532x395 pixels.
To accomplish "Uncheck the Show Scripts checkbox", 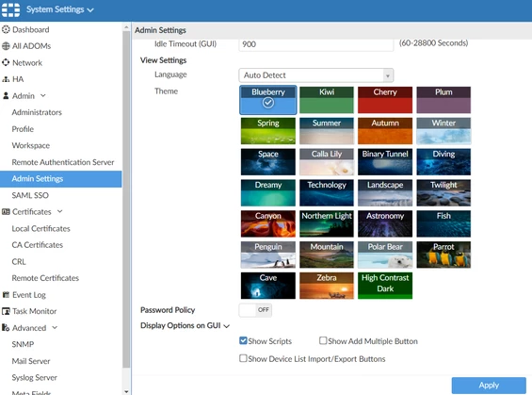I will pyautogui.click(x=243, y=340).
